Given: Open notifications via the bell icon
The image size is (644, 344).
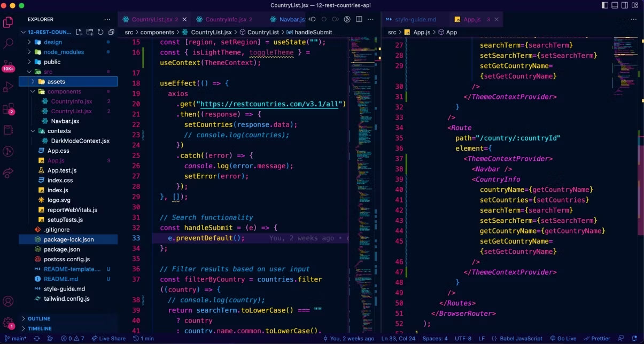Looking at the screenshot, I should [634, 339].
